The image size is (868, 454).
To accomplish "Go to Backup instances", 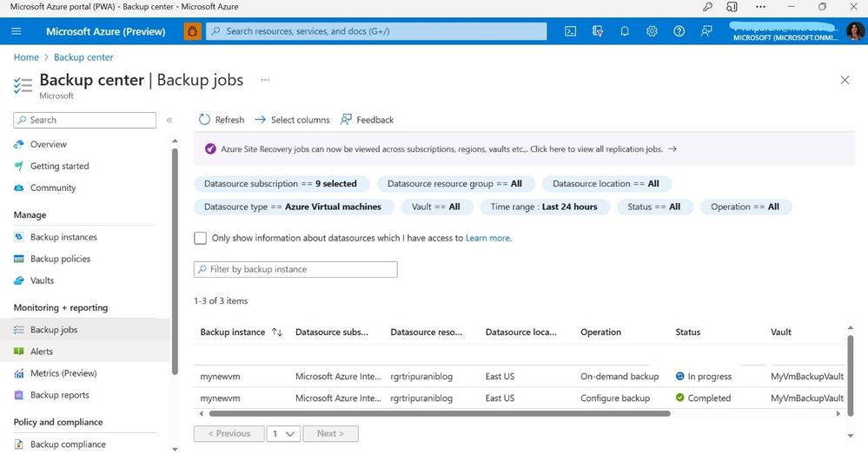I will click(63, 237).
